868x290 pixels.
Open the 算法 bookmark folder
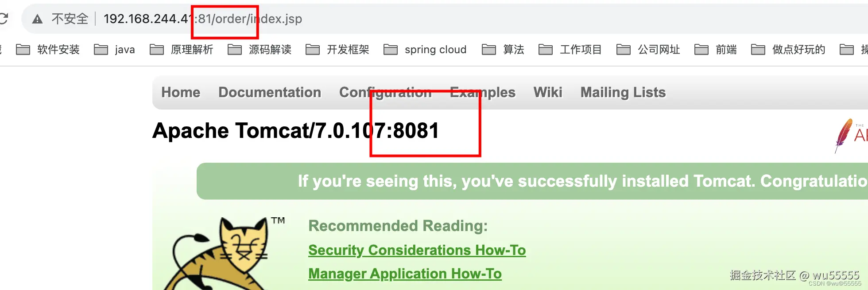coord(503,49)
